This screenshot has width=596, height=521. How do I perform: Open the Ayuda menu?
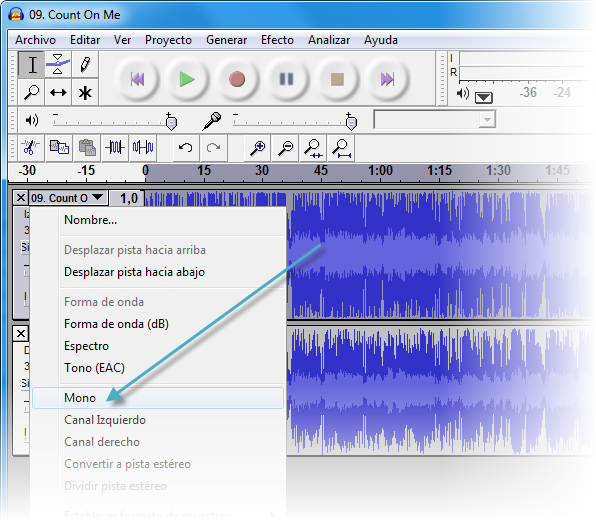[380, 40]
